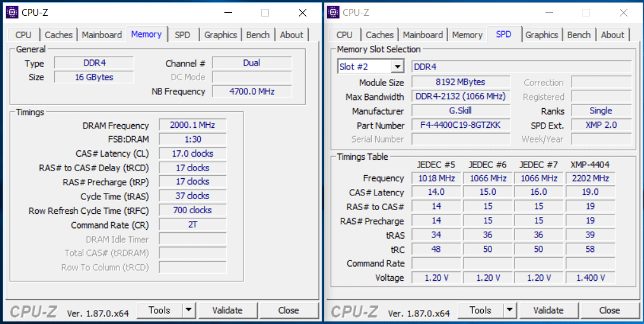This screenshot has width=644, height=324.
Task: Click the DRAM Frequency value 2000.1 MHz
Action: 193,125
